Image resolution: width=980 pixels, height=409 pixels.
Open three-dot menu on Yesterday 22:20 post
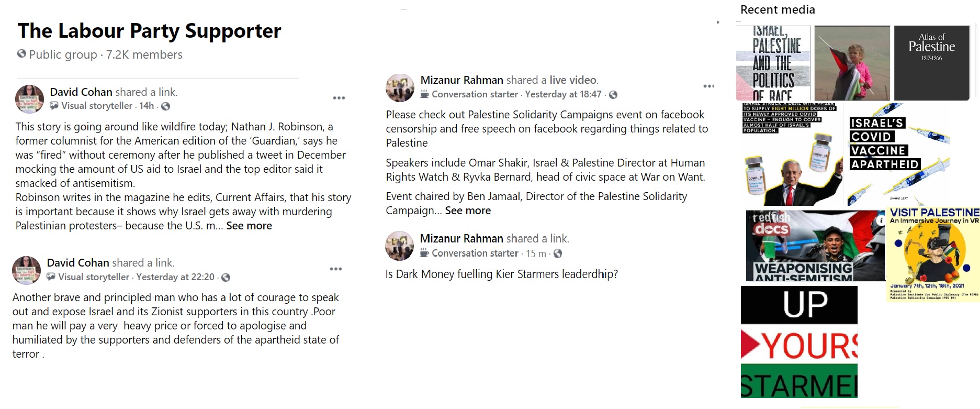[336, 269]
